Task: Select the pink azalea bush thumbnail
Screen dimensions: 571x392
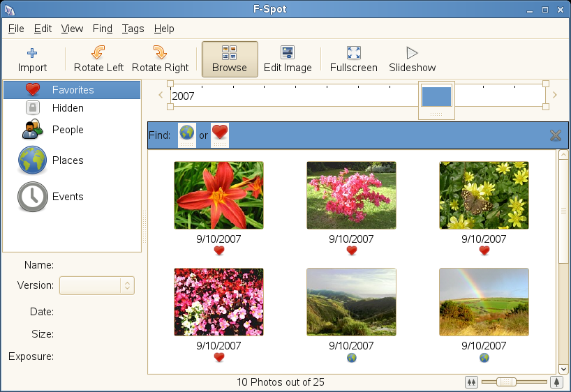Action: pyautogui.click(x=351, y=195)
